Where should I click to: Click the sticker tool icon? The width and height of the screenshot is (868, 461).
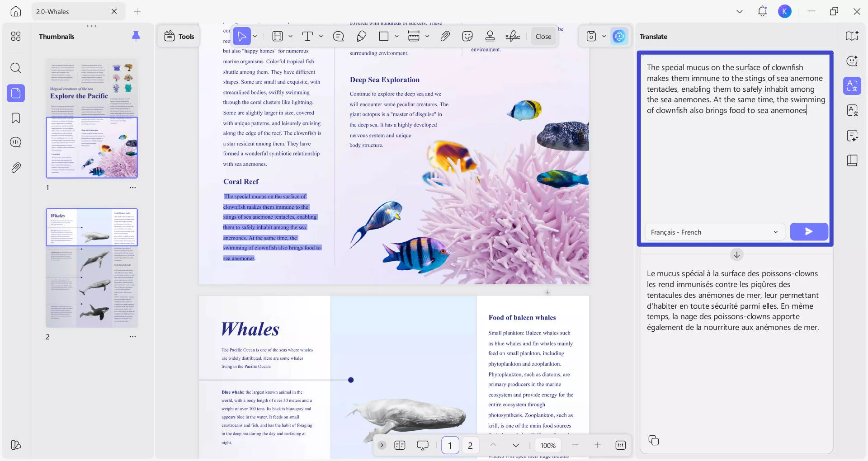(x=467, y=36)
